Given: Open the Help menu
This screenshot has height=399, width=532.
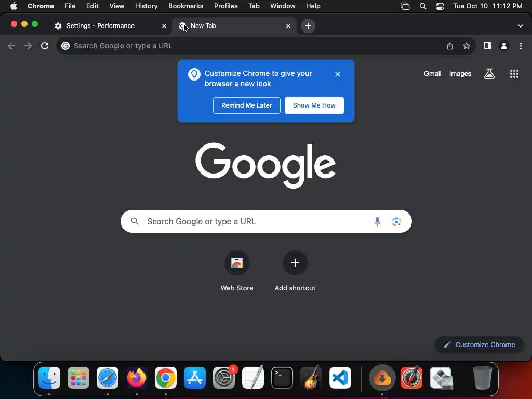Looking at the screenshot, I should 313,6.
